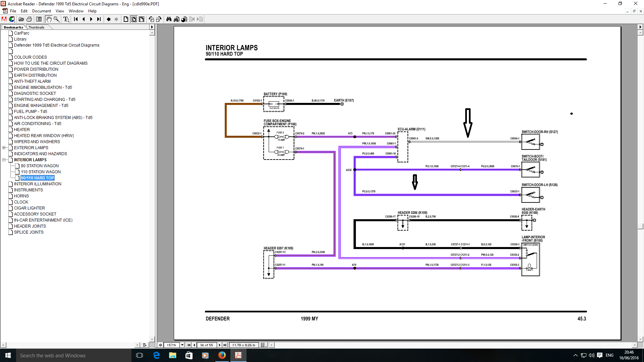Select the Text Select tool
644x362 pixels.
tap(66, 19)
